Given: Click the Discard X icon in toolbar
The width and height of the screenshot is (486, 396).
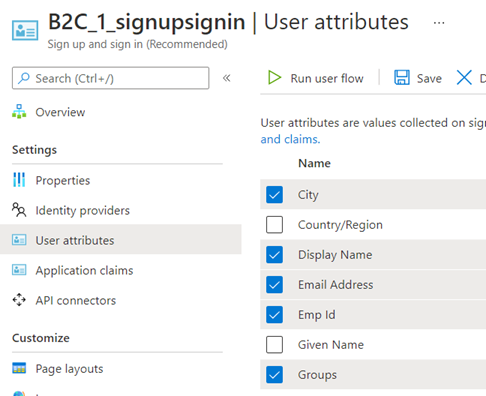Looking at the screenshot, I should pos(464,78).
